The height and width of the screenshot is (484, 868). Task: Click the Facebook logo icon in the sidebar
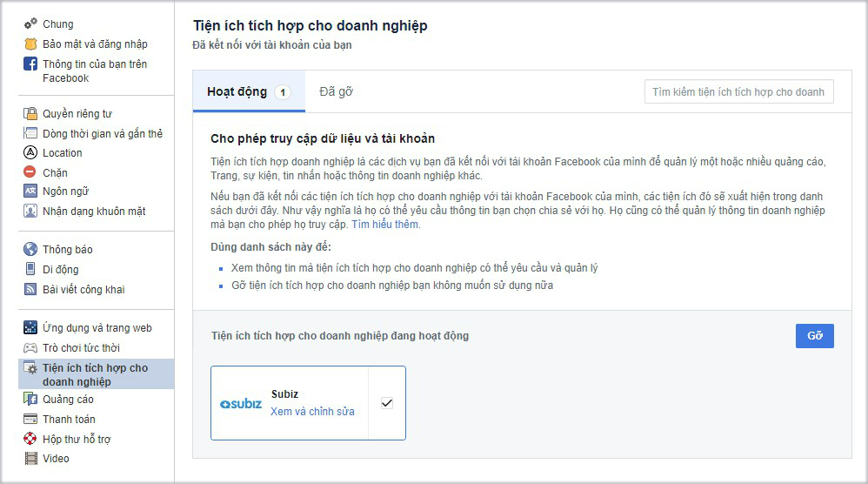point(30,64)
